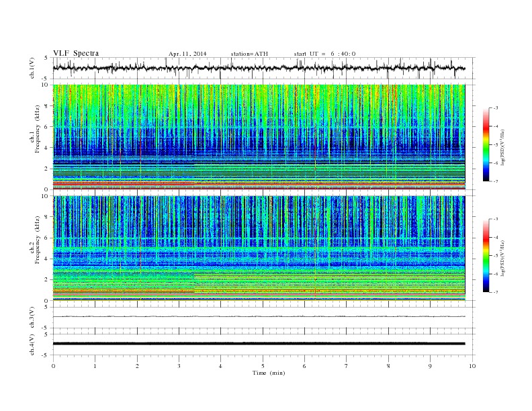Click the ch.3 flat waveform trace
The image size is (532, 411).
tap(259, 316)
